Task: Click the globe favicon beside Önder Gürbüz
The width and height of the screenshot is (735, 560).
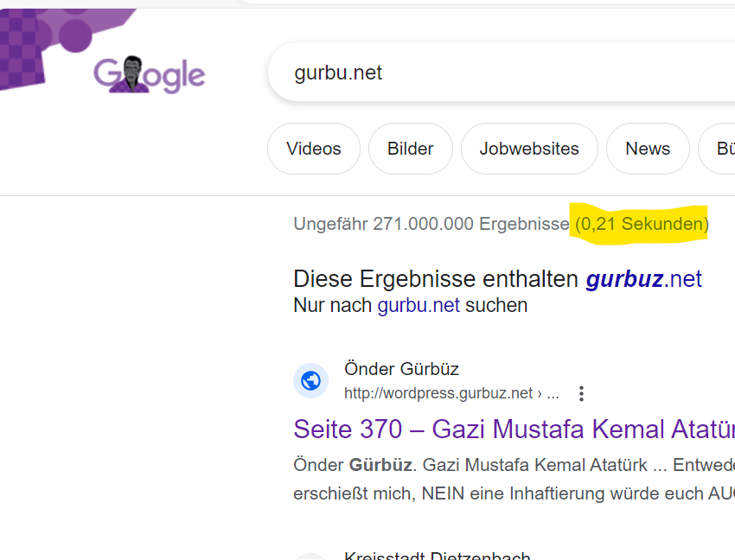Action: pyautogui.click(x=310, y=380)
